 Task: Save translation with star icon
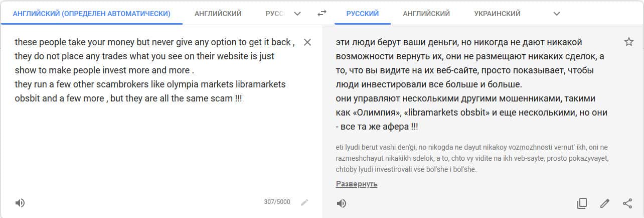[628, 42]
